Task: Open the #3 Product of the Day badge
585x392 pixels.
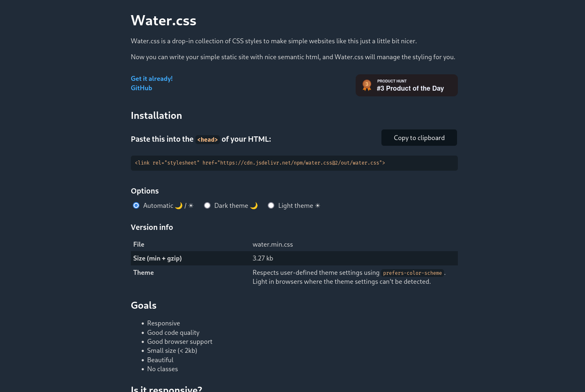Action: [407, 85]
